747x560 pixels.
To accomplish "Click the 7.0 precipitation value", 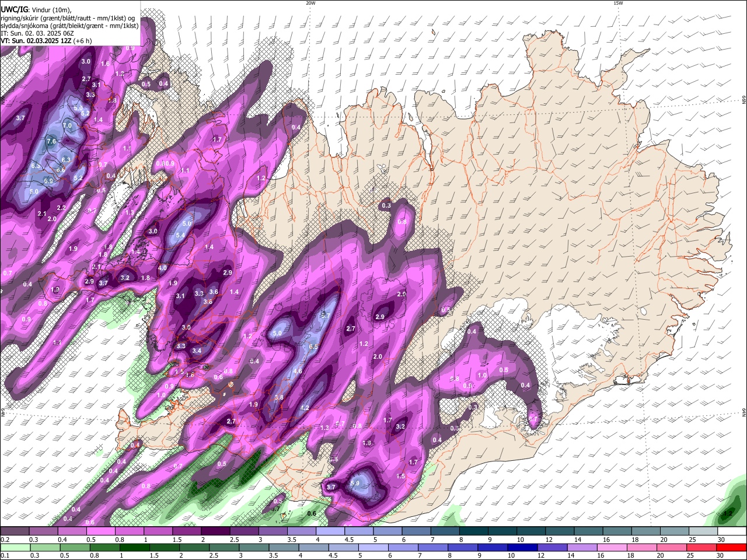I will pyautogui.click(x=67, y=125).
